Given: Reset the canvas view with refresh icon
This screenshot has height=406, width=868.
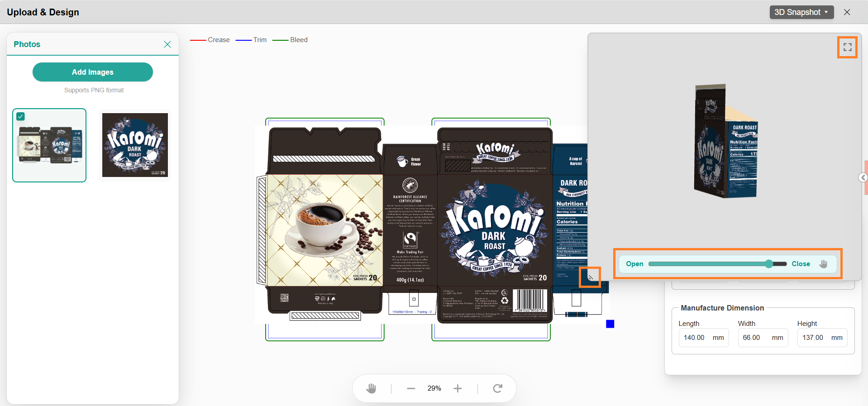Looking at the screenshot, I should click(497, 388).
